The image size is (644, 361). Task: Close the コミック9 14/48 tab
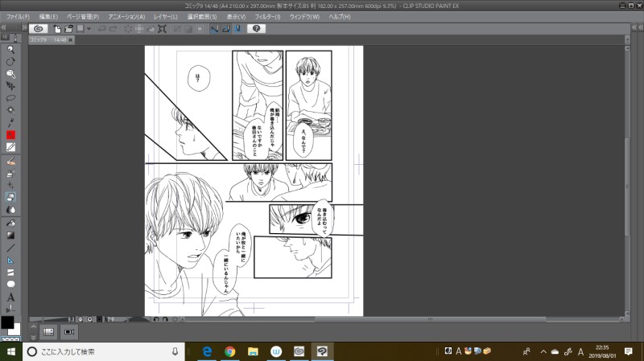coord(71,39)
